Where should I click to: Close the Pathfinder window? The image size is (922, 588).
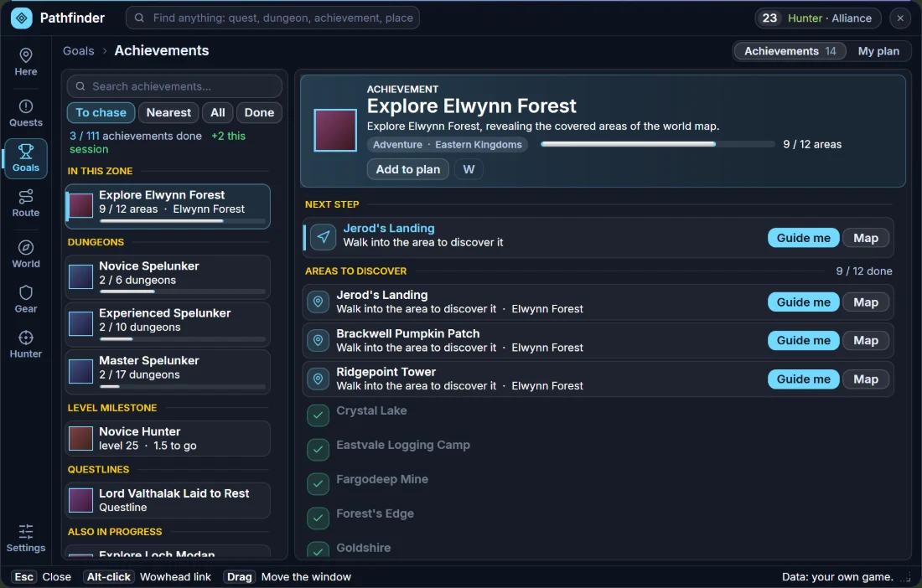tap(900, 18)
